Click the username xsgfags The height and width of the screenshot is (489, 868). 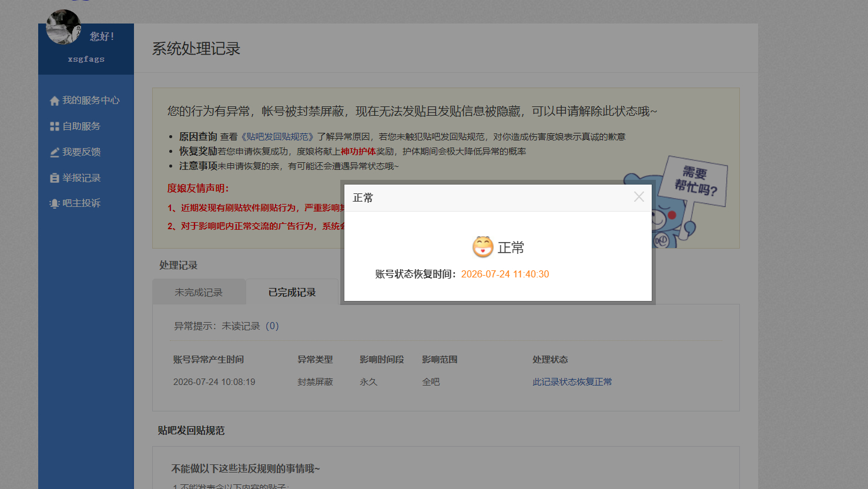tap(86, 59)
